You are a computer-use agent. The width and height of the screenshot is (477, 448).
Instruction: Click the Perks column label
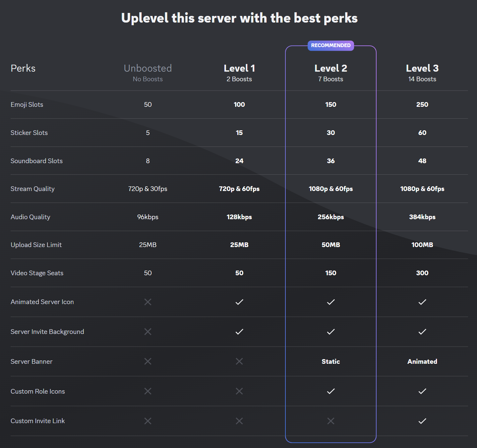point(23,68)
